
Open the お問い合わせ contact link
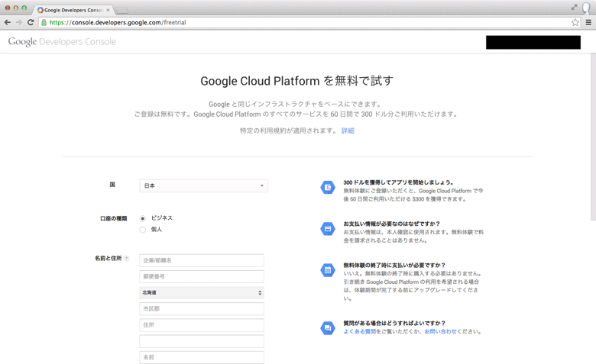[x=440, y=331]
